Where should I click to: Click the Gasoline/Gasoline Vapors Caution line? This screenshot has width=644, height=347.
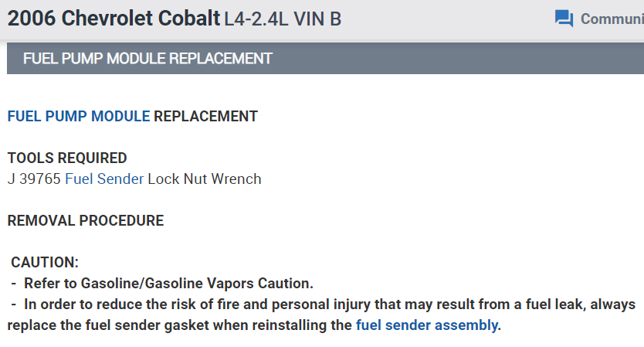click(168, 284)
